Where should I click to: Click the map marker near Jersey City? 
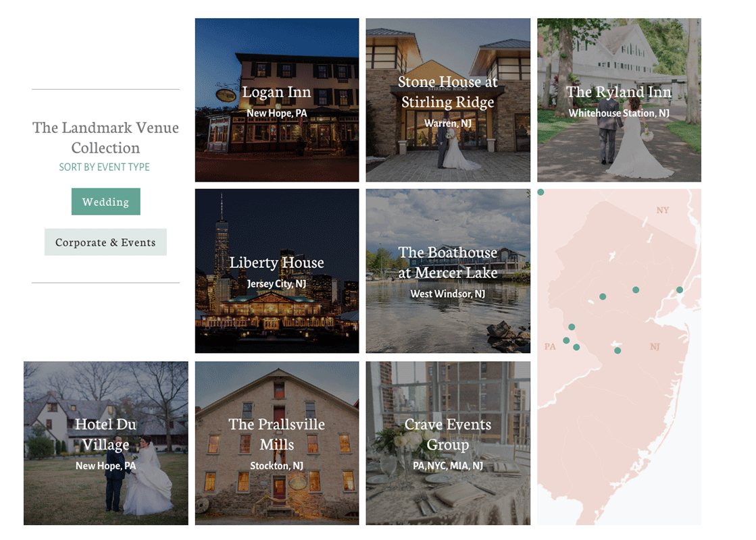pos(680,290)
